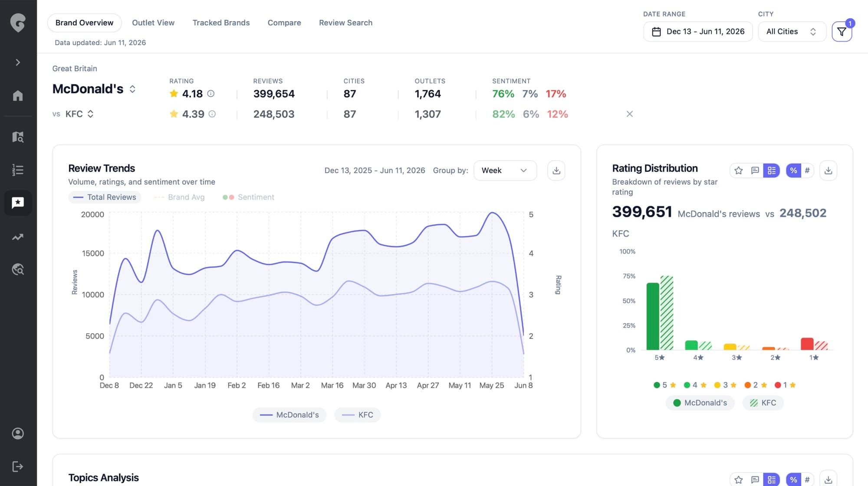The width and height of the screenshot is (868, 486).
Task: Switch Rating Distribution to percent mode
Action: pos(793,171)
